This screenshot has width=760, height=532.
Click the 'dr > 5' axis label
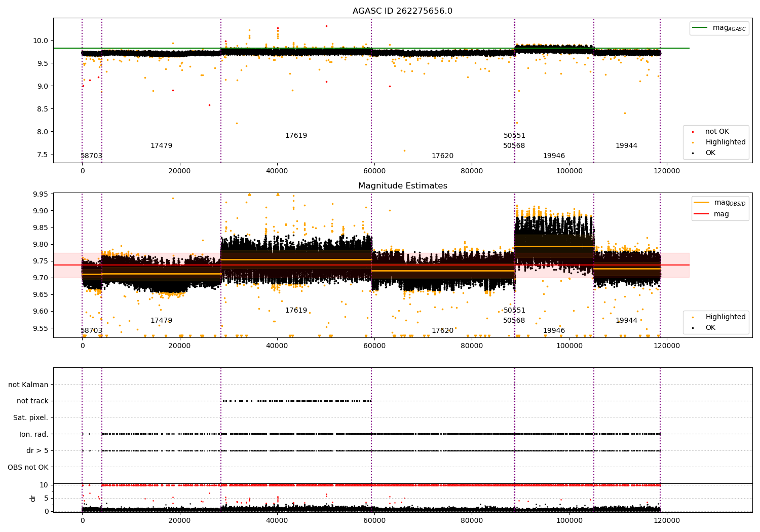pyautogui.click(x=37, y=450)
